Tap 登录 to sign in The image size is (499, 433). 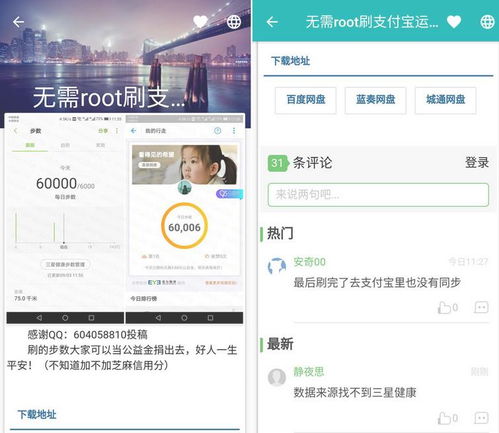point(477,163)
